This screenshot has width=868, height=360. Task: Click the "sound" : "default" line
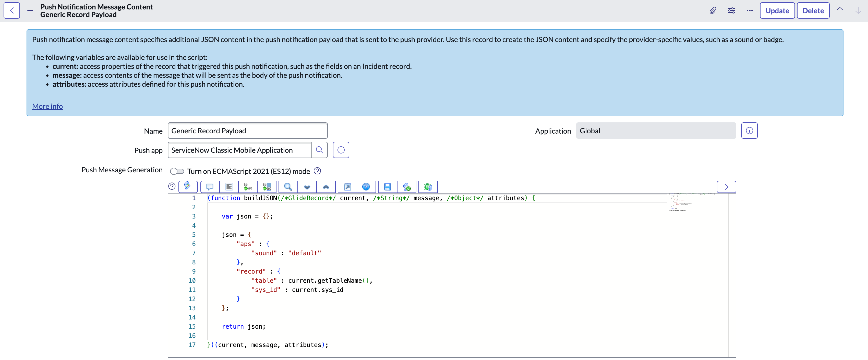pyautogui.click(x=286, y=253)
